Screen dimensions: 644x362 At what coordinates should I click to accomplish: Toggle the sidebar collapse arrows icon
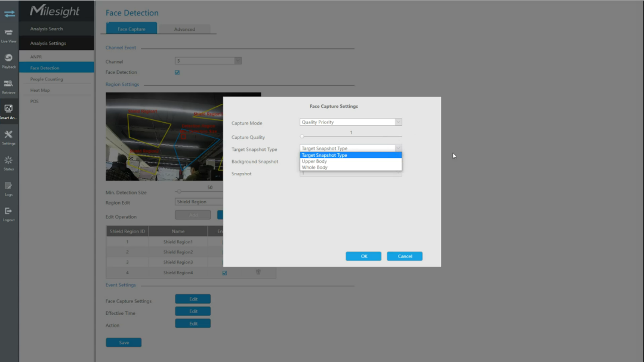pos(9,14)
